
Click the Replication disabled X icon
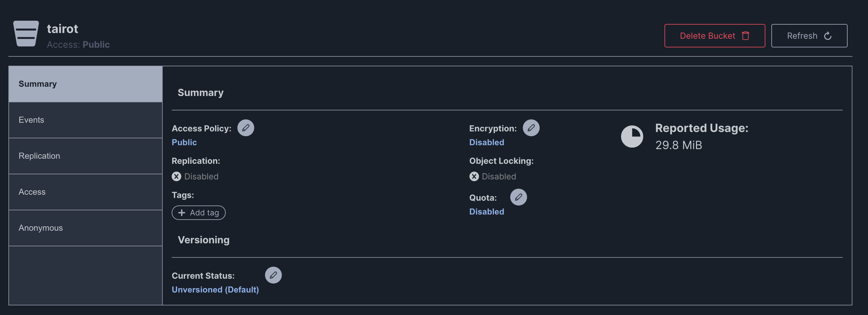point(176,176)
